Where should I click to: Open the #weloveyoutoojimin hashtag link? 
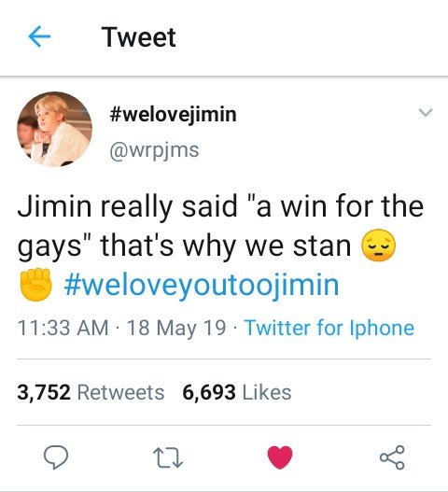tap(202, 285)
